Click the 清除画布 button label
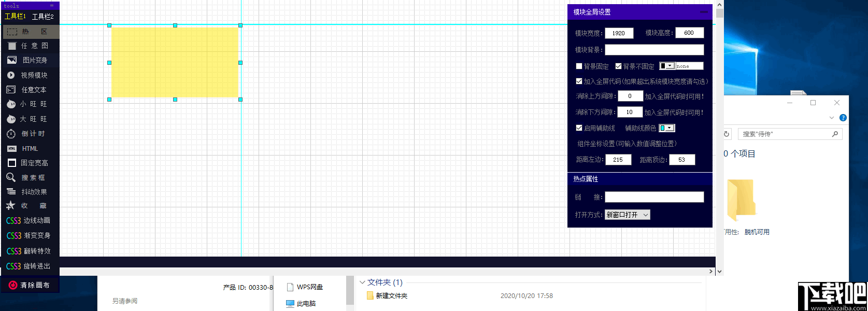Image resolution: width=868 pixels, height=311 pixels. pyautogui.click(x=35, y=285)
